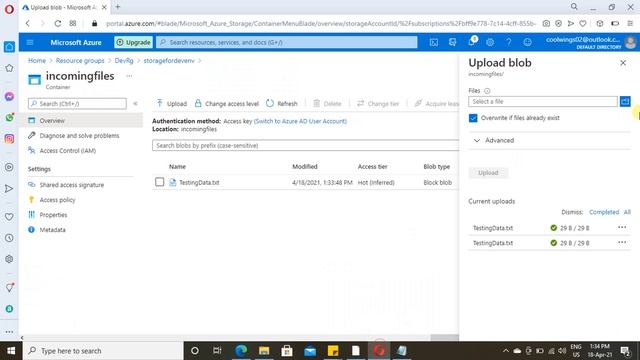This screenshot has height=360, width=640.
Task: Open Diagnose and solve problems
Action: [x=79, y=136]
